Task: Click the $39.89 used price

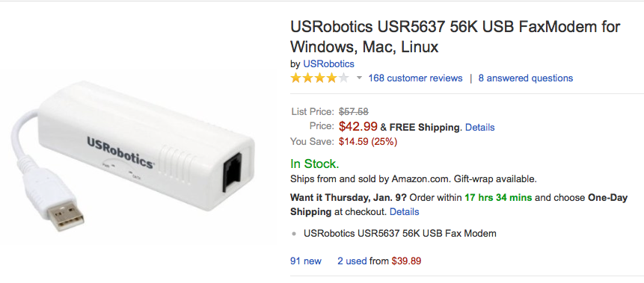Action: point(406,261)
